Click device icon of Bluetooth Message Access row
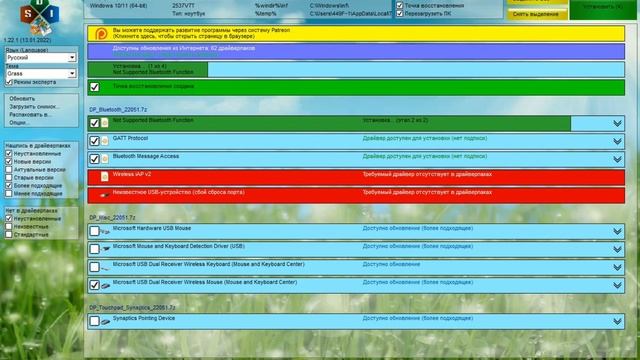 (x=105, y=159)
